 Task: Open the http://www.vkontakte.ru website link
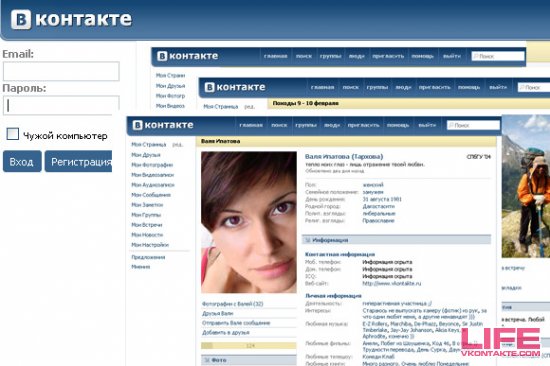click(391, 283)
